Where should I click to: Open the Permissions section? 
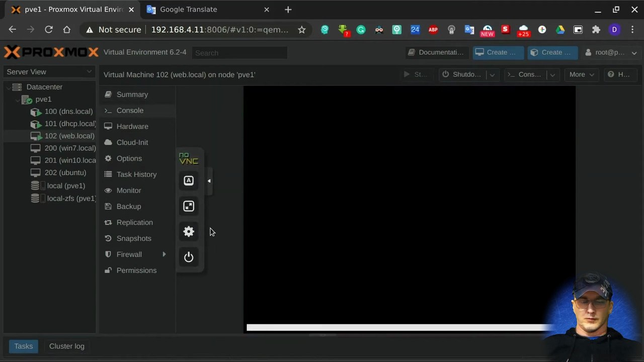[137, 270]
